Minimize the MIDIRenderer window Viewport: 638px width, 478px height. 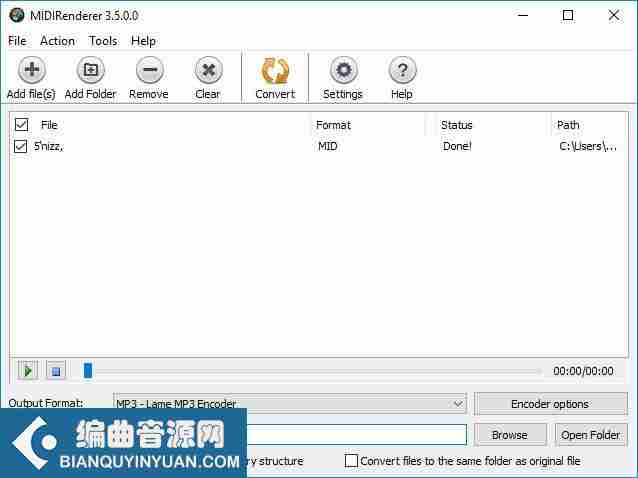pyautogui.click(x=523, y=15)
